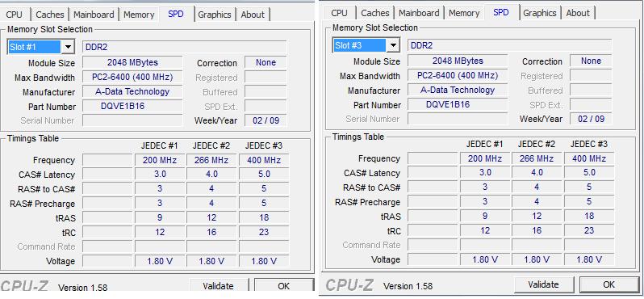Screen dimensions: 644x299
Task: Open About tab in left window
Action: tap(253, 15)
